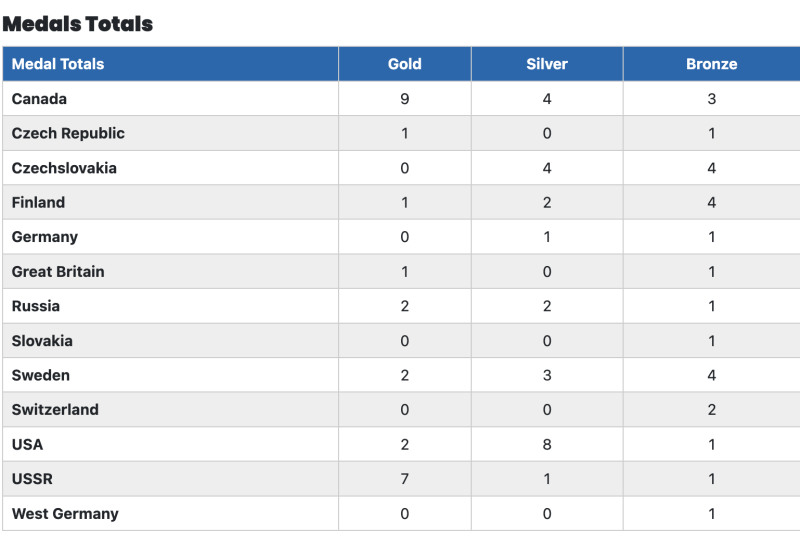This screenshot has height=533, width=800.
Task: Click the Gold column header
Action: (404, 64)
